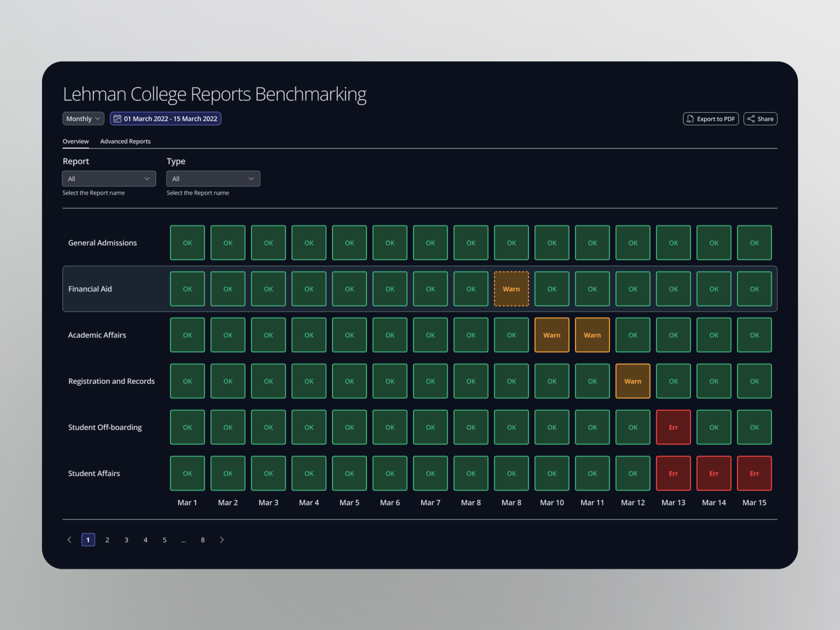Open the Monthly frequency dropdown
Image resolution: width=840 pixels, height=630 pixels.
coord(83,118)
